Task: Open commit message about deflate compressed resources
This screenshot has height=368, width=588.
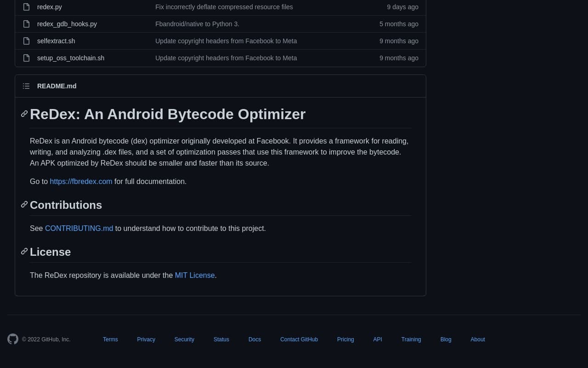Action: click(224, 7)
